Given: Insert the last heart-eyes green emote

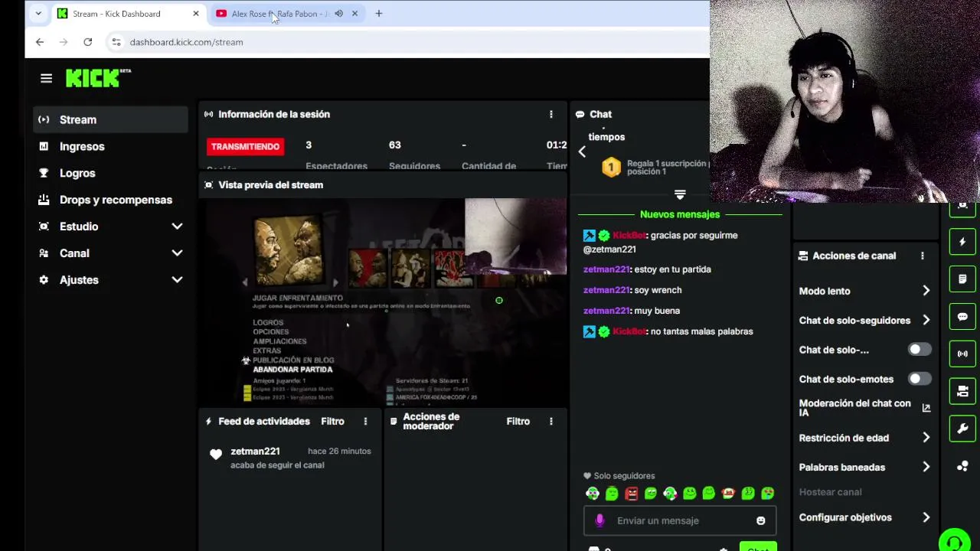Looking at the screenshot, I should tap(767, 494).
